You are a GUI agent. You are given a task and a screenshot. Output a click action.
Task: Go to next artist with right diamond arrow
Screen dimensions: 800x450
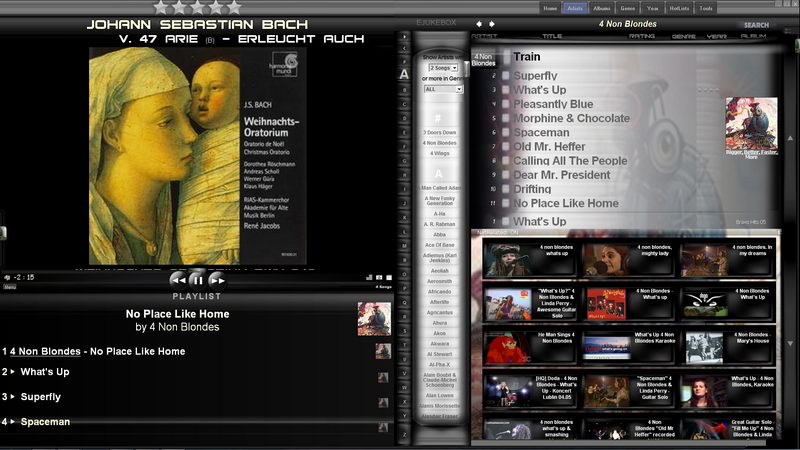coord(491,24)
